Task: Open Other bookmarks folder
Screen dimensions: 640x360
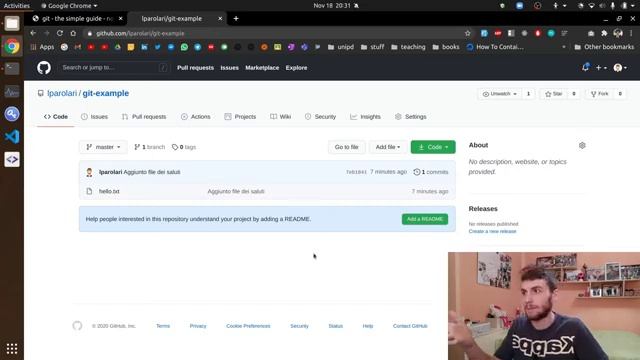Action: [604, 47]
